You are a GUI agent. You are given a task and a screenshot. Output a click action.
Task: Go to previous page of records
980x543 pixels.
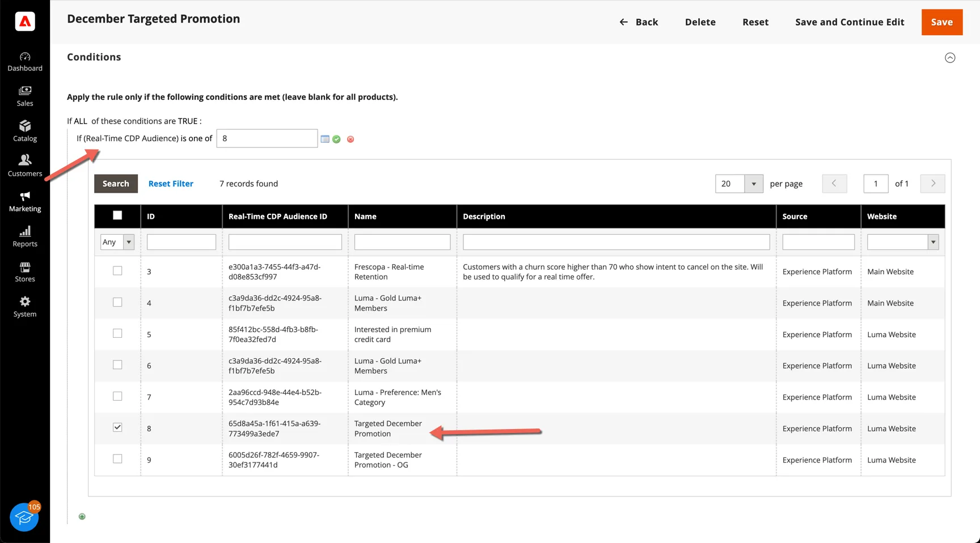pyautogui.click(x=834, y=184)
